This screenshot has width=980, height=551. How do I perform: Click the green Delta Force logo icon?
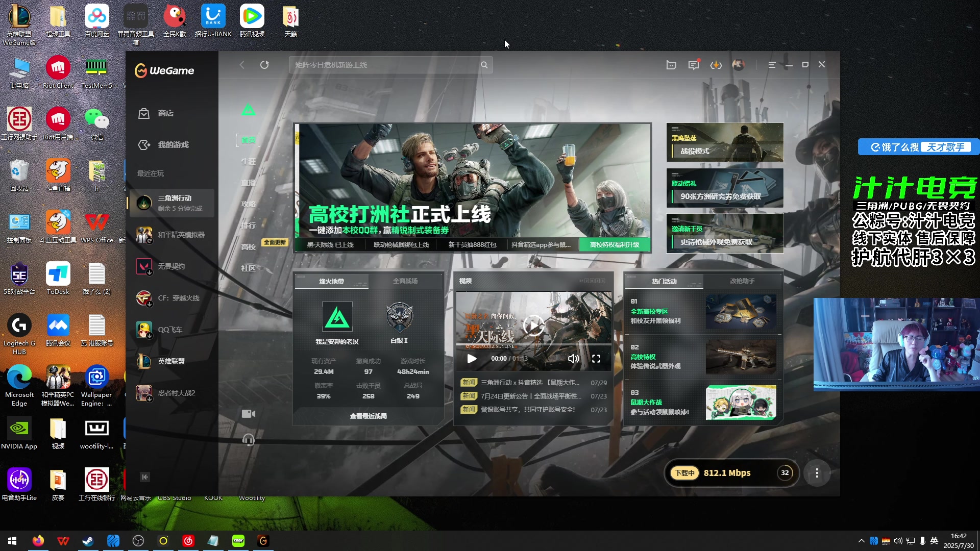point(248,109)
